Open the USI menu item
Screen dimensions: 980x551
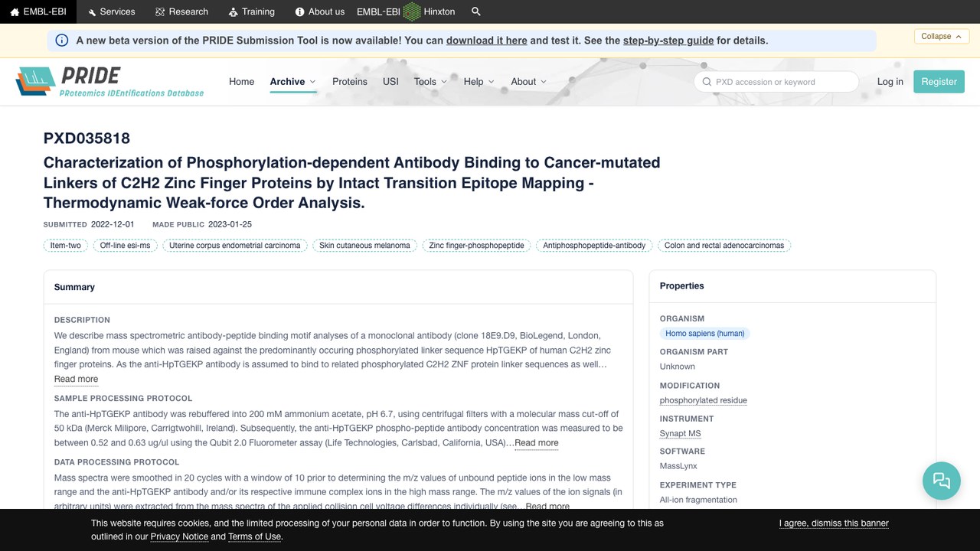coord(390,82)
